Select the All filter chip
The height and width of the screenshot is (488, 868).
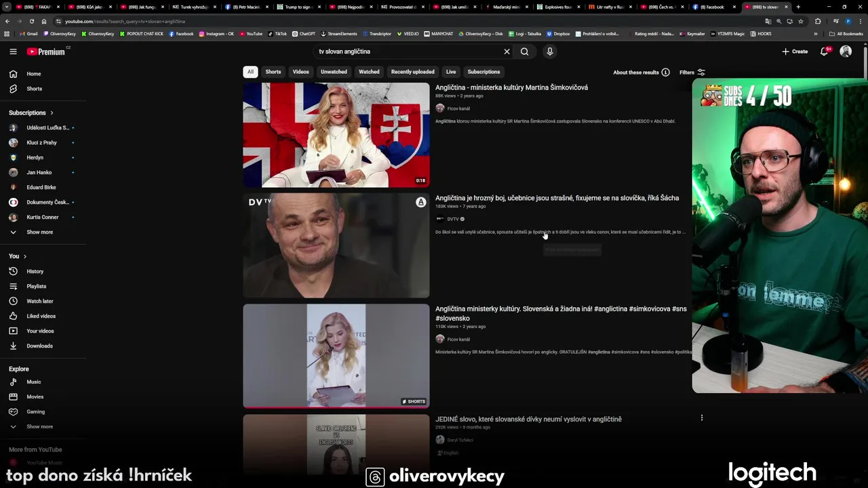click(250, 72)
